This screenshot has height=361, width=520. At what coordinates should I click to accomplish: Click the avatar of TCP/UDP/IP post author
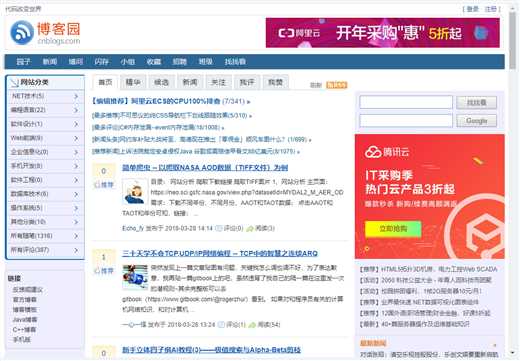click(x=135, y=276)
